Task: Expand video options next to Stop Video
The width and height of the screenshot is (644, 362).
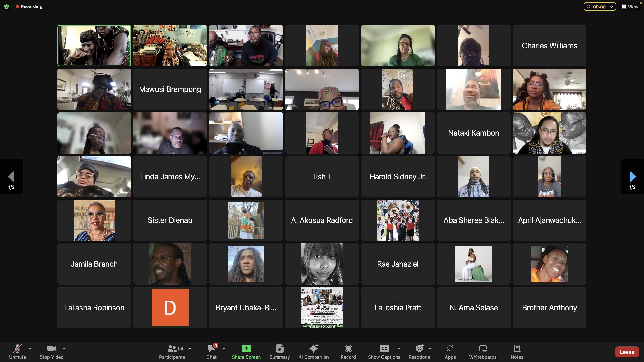Action: 64,349
